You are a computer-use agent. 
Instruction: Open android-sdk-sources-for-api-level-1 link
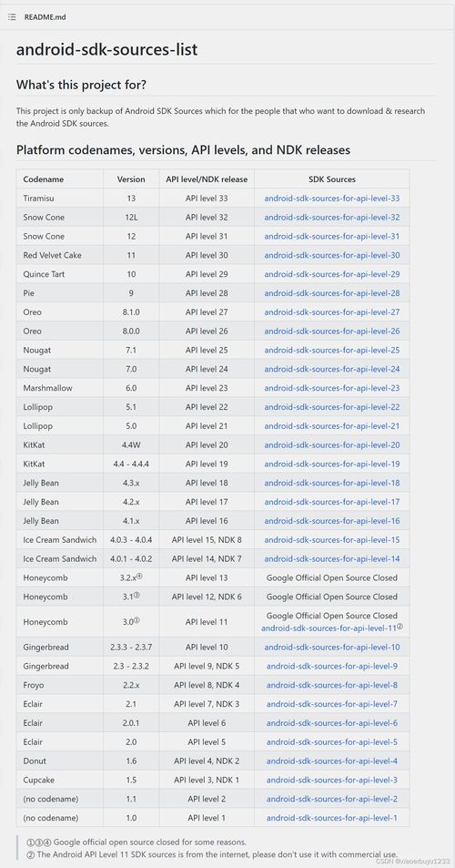pos(332,818)
